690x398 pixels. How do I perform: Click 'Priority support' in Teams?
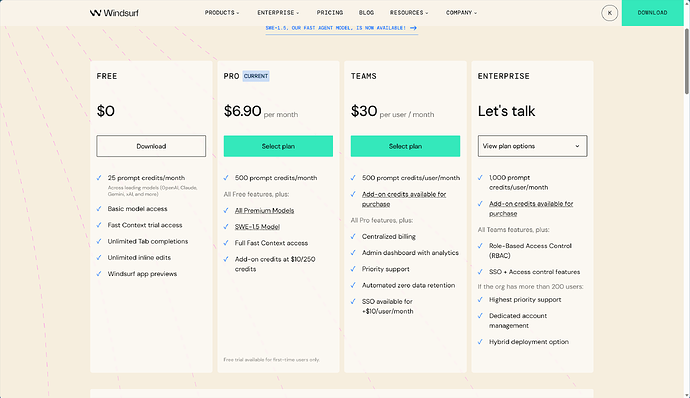coord(385,269)
